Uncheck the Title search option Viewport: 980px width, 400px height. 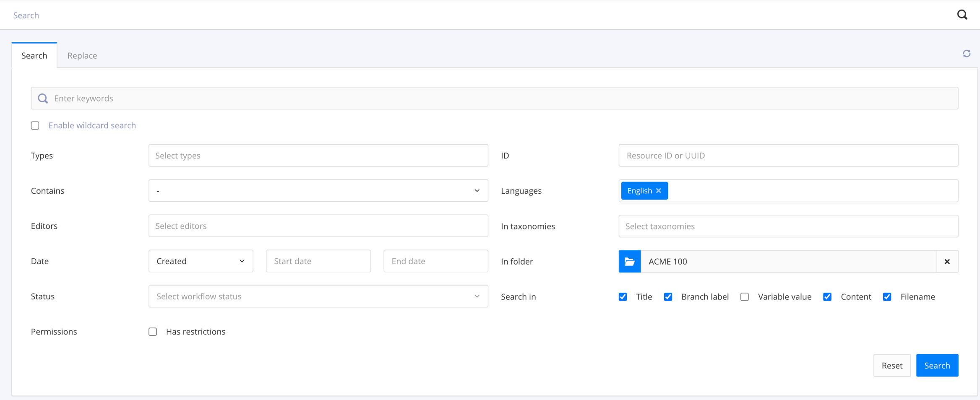click(623, 296)
